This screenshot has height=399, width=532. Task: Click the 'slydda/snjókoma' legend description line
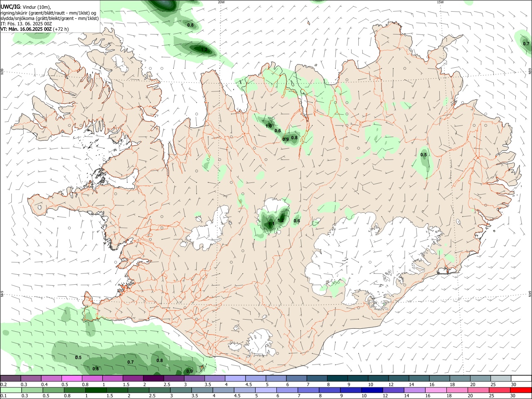[x=49, y=18]
